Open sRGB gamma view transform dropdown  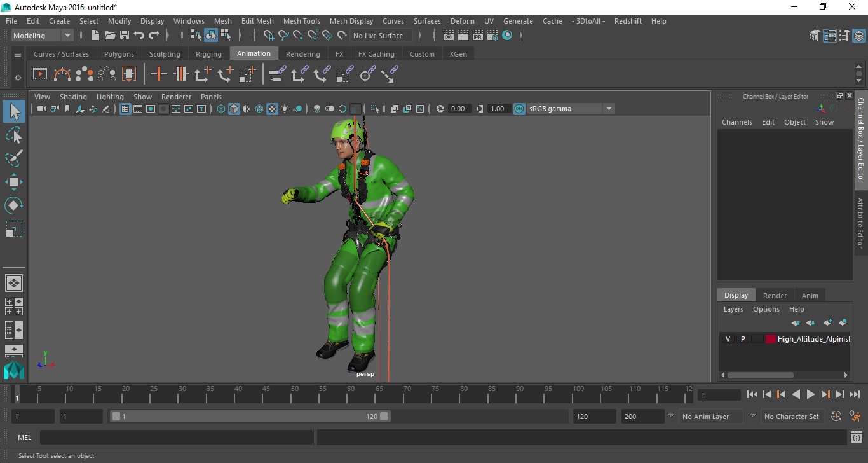[x=571, y=109]
